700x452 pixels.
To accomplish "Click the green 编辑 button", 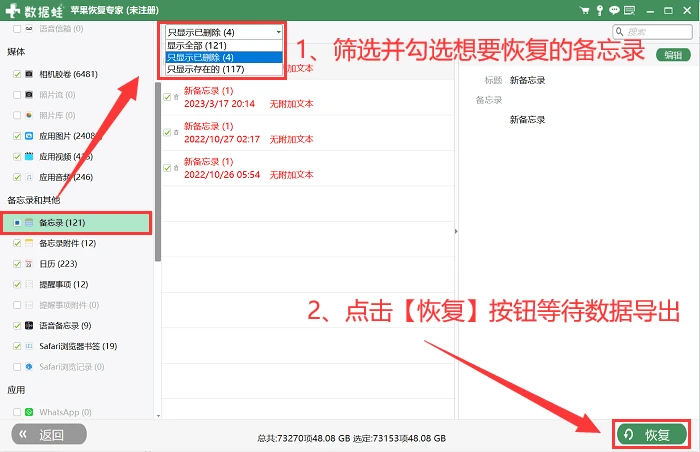I will click(673, 55).
